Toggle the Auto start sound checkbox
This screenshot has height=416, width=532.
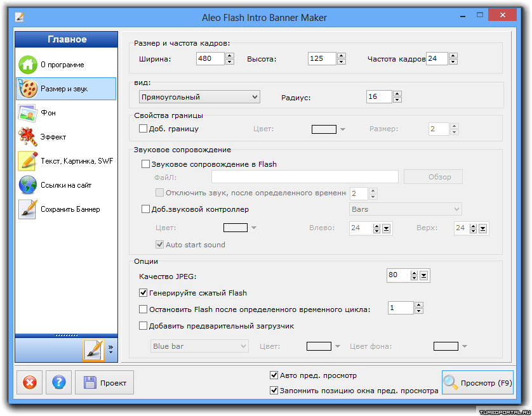[159, 244]
